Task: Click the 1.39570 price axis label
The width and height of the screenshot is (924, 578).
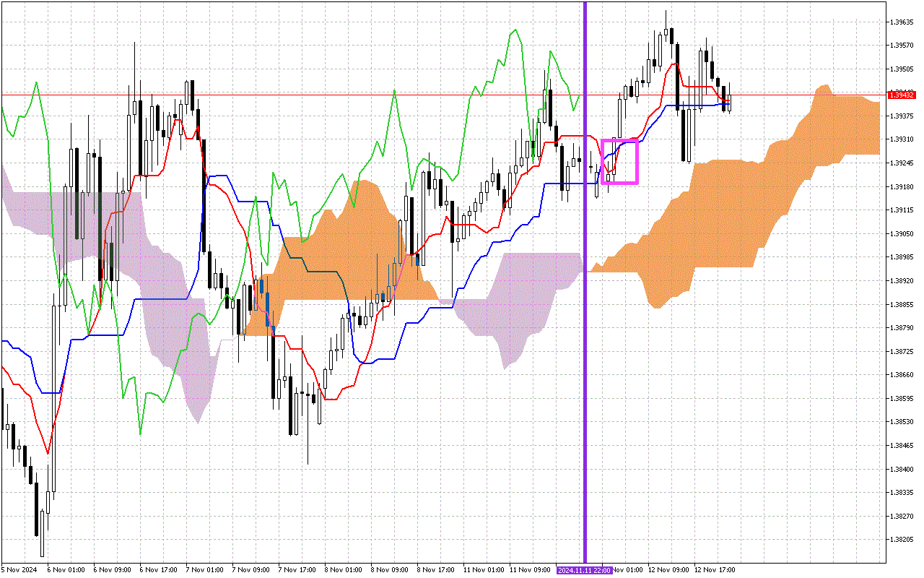Action: click(901, 46)
